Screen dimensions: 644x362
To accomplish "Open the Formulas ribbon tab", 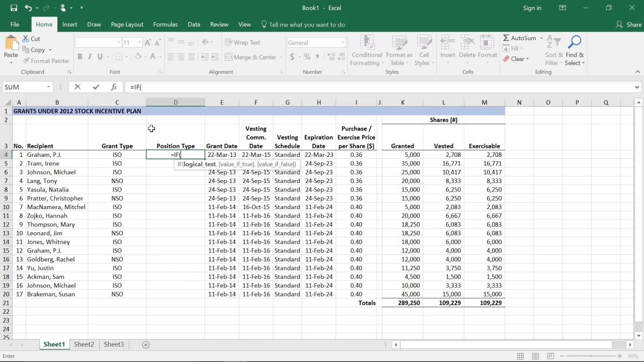I will (165, 24).
